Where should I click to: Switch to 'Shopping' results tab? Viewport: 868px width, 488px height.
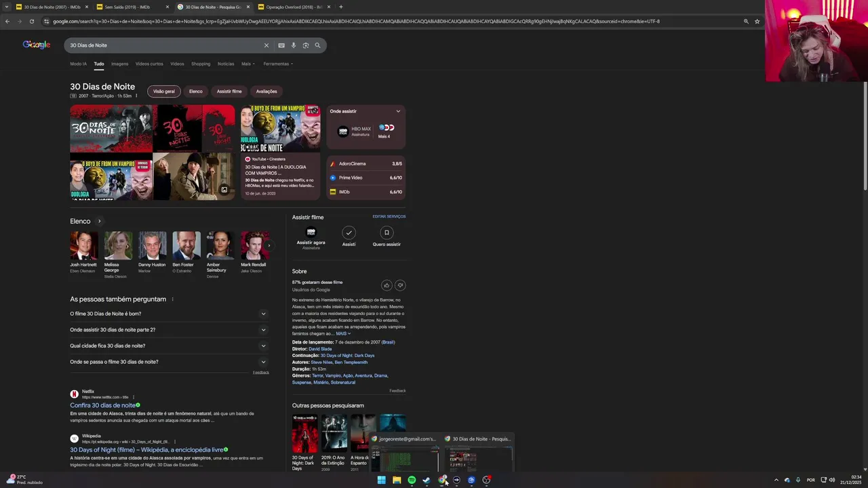(201, 64)
